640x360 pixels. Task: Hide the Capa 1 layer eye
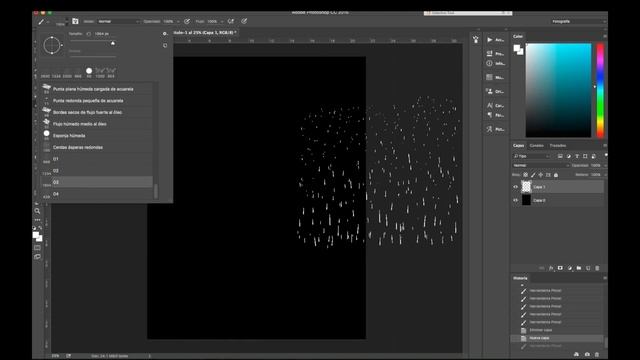[516, 187]
